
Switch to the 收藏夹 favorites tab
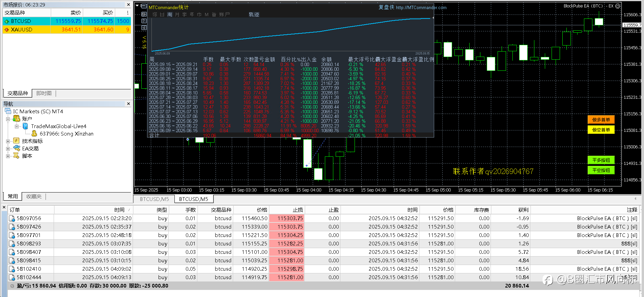pyautogui.click(x=34, y=196)
